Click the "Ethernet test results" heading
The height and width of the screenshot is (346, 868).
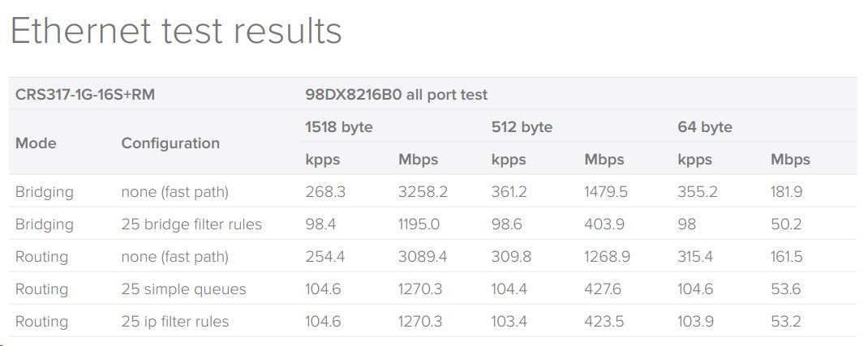coord(176,32)
